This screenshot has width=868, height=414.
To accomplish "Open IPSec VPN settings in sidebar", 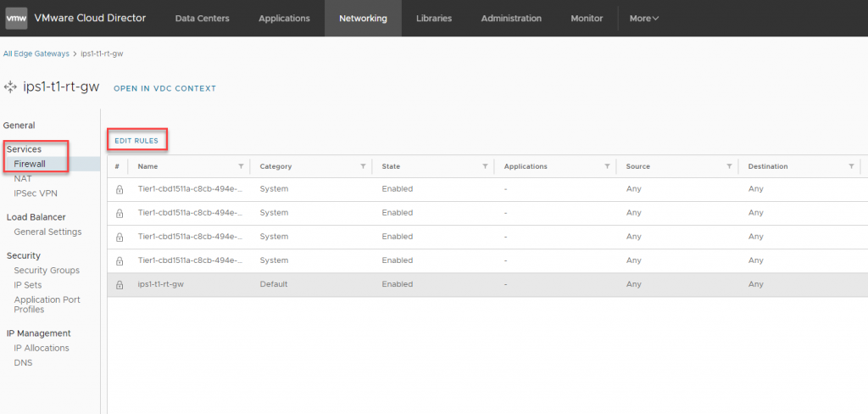I will pos(35,193).
